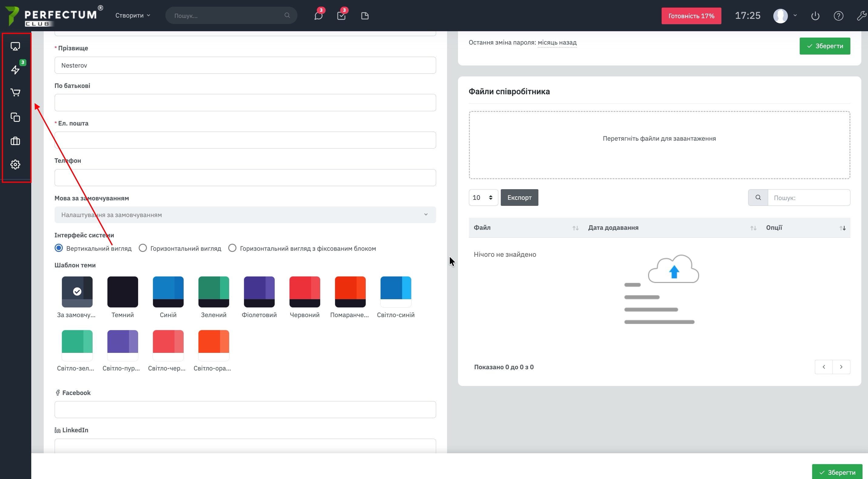868x479 pixels.
Task: Click the briefcase sidebar icon
Action: 15,141
